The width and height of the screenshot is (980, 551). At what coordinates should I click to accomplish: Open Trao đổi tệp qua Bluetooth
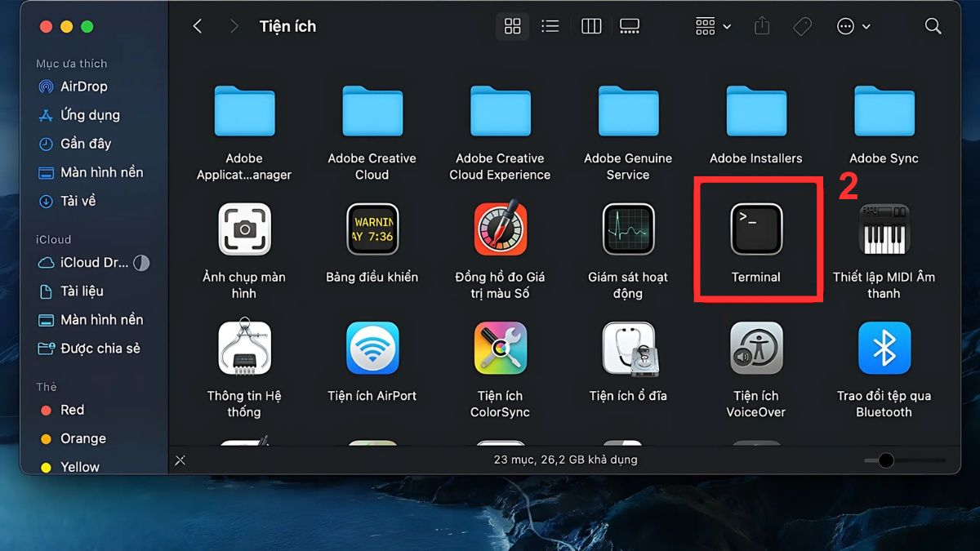[x=884, y=347]
